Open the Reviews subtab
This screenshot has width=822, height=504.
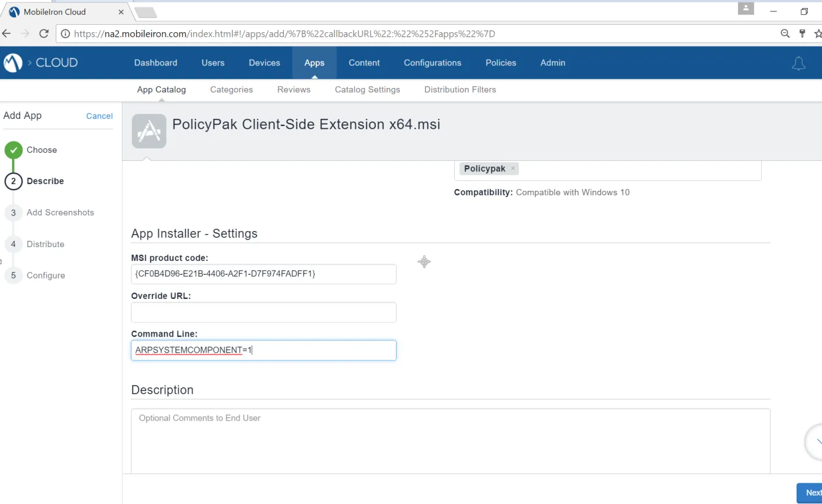(294, 90)
